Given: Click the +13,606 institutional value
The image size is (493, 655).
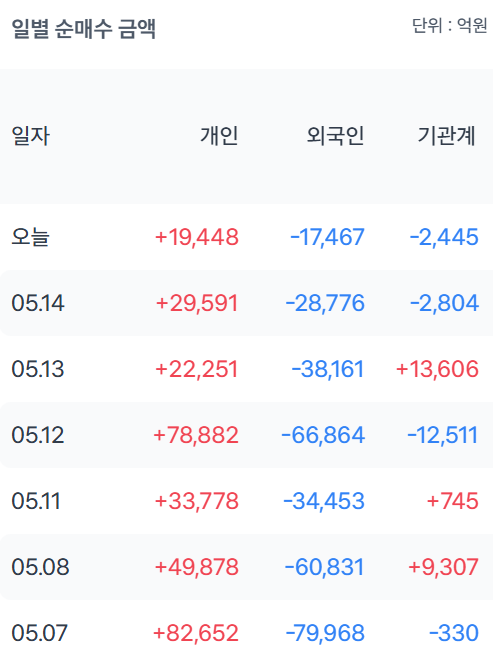Looking at the screenshot, I should 437,369.
